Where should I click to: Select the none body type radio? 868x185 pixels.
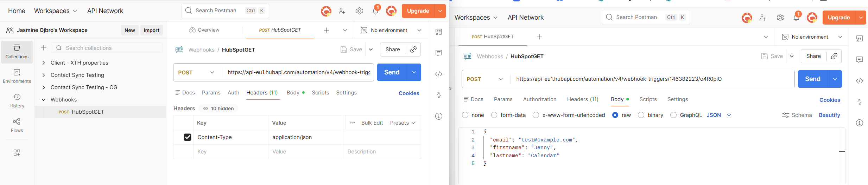[x=465, y=115]
